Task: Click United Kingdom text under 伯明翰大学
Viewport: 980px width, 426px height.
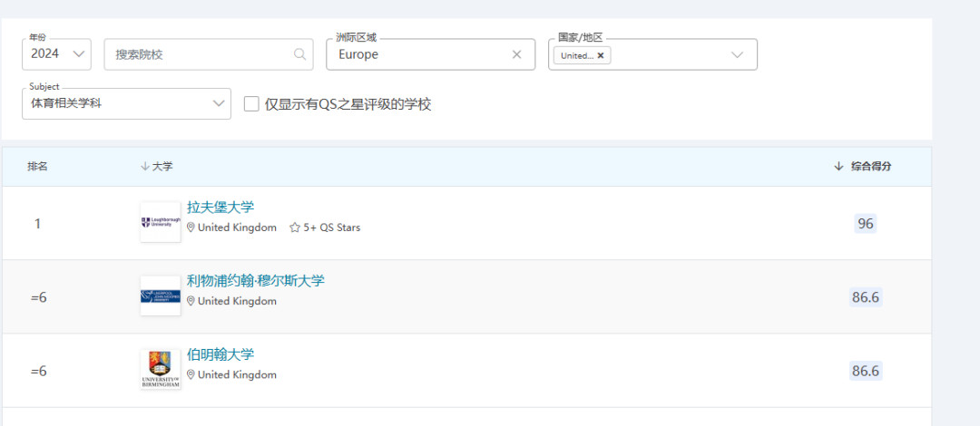Action: click(x=237, y=374)
